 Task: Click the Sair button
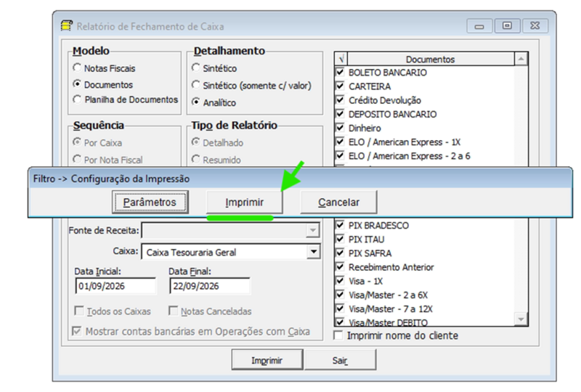point(340,360)
